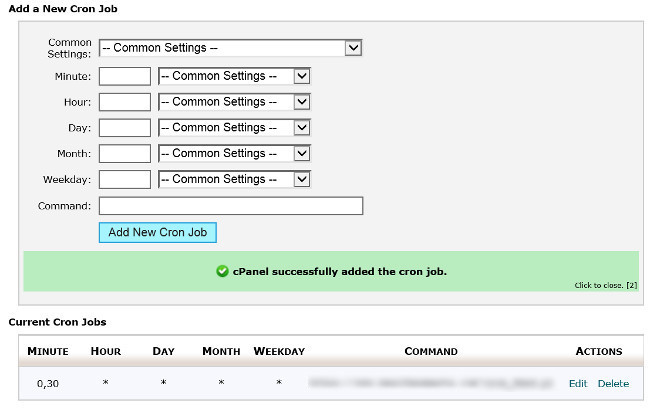
Task: Click the Weekday text input field
Action: click(125, 180)
